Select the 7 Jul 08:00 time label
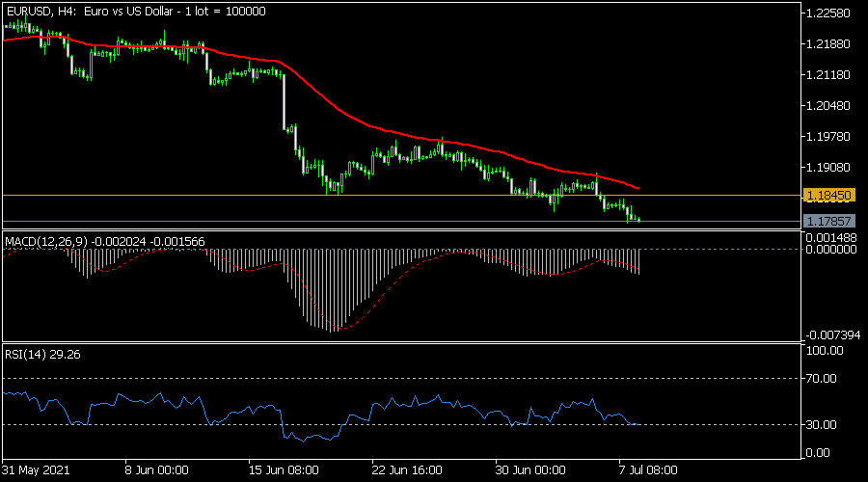 pyautogui.click(x=647, y=471)
